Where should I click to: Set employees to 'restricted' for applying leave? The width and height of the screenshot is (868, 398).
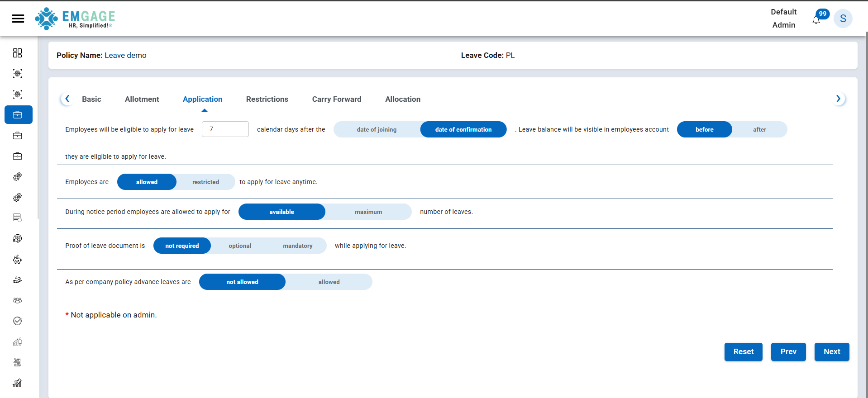pos(205,182)
